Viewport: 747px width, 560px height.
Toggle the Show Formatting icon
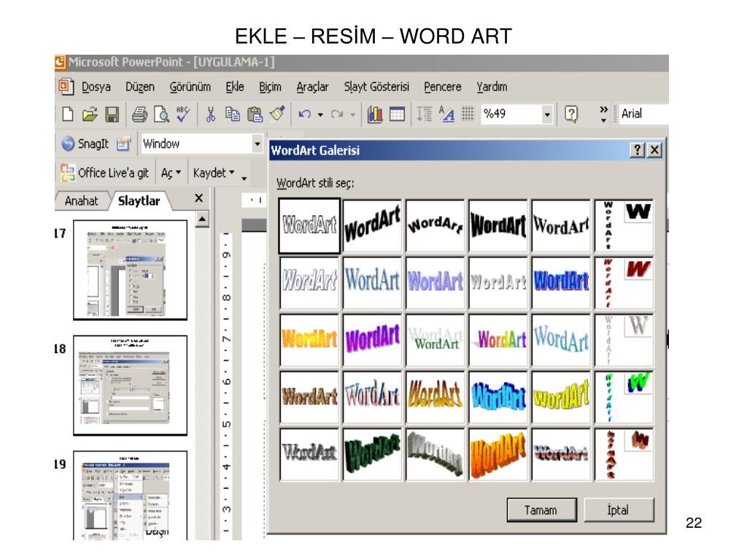tap(446, 114)
